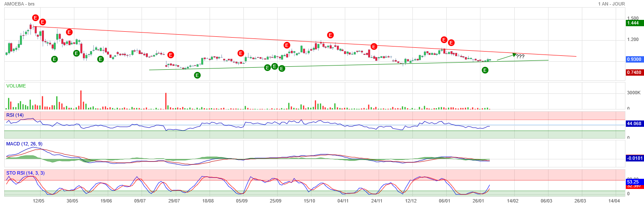The width and height of the screenshot is (644, 205).
Task: Click the 26/01 date axis label
Action: pos(478,201)
